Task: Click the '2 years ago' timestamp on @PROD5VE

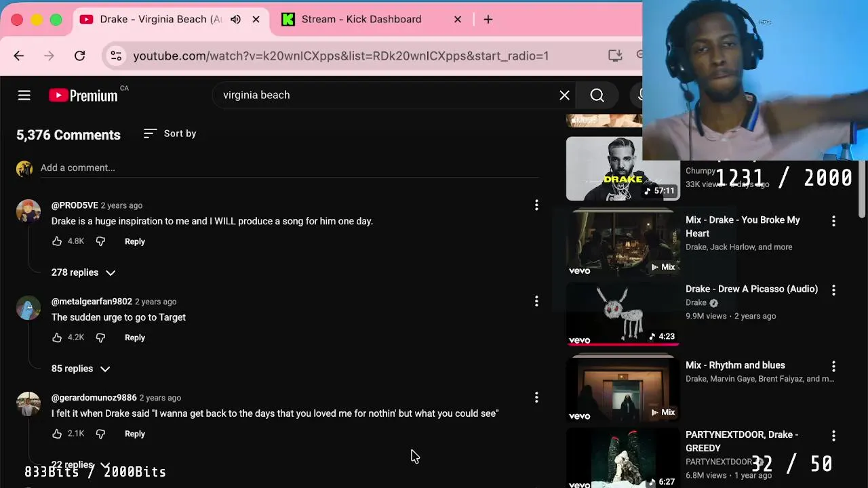Action: (121, 205)
